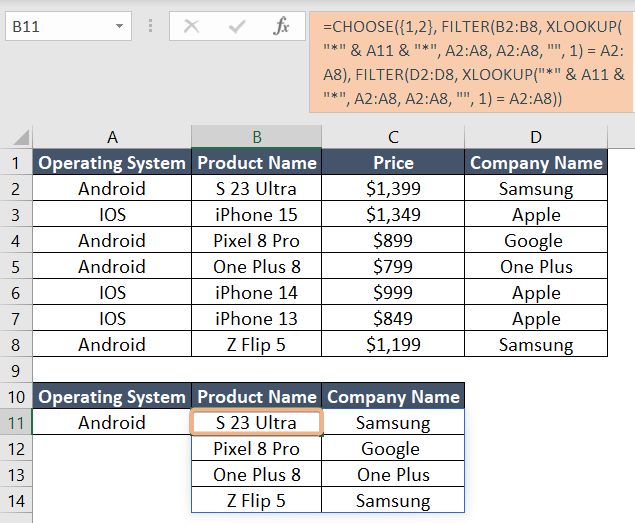Click the Product Name header in row 1
635x523 pixels.
[x=256, y=162]
